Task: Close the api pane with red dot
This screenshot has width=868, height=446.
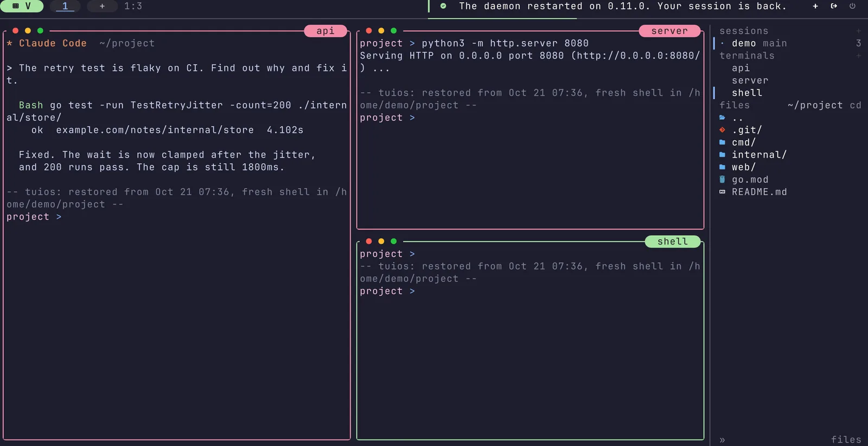Action: 16,31
